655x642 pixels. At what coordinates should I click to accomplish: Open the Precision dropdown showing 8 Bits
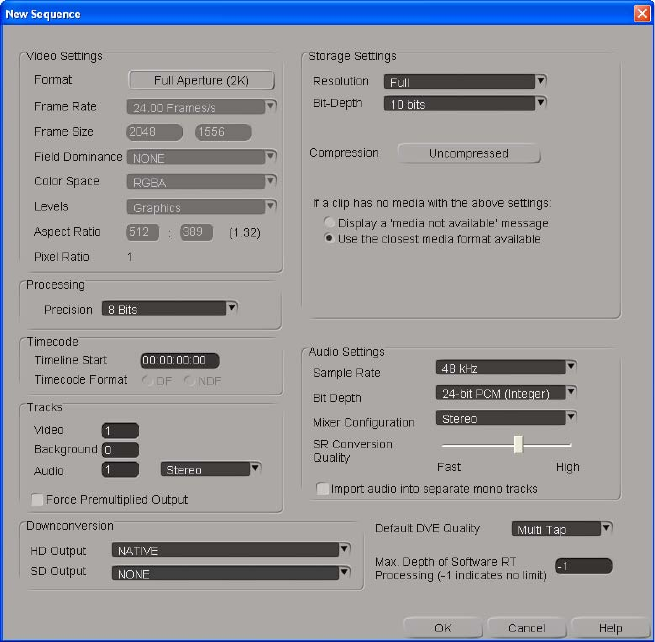click(170, 309)
